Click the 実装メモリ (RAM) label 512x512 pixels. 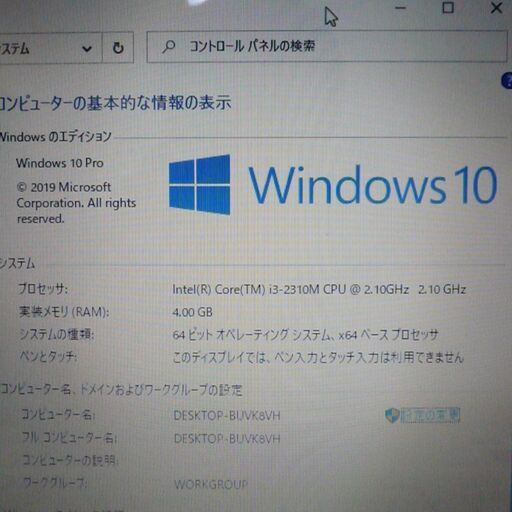[64, 312]
